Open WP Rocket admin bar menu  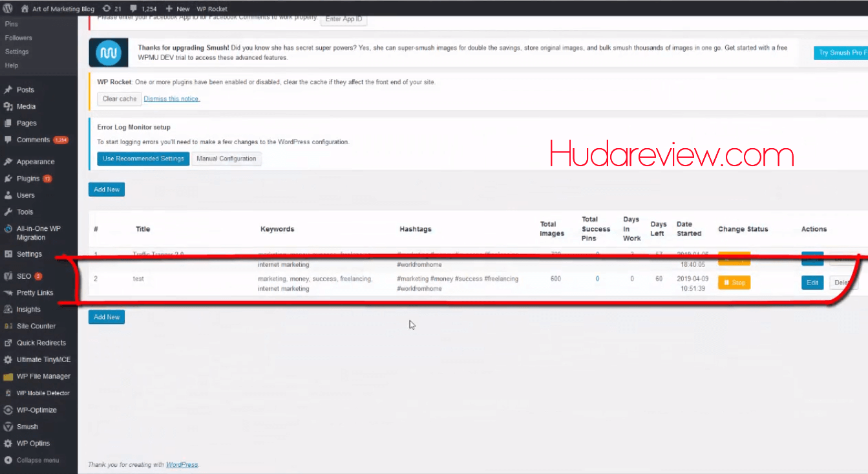[212, 9]
